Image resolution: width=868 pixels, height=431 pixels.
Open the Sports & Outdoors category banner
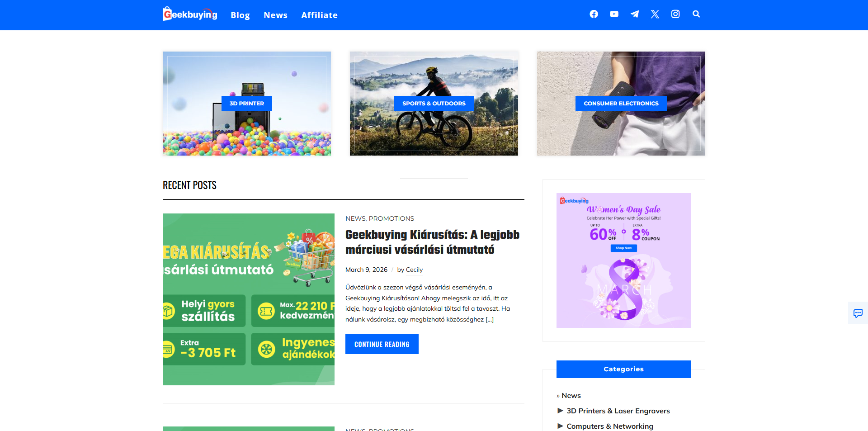tap(434, 104)
